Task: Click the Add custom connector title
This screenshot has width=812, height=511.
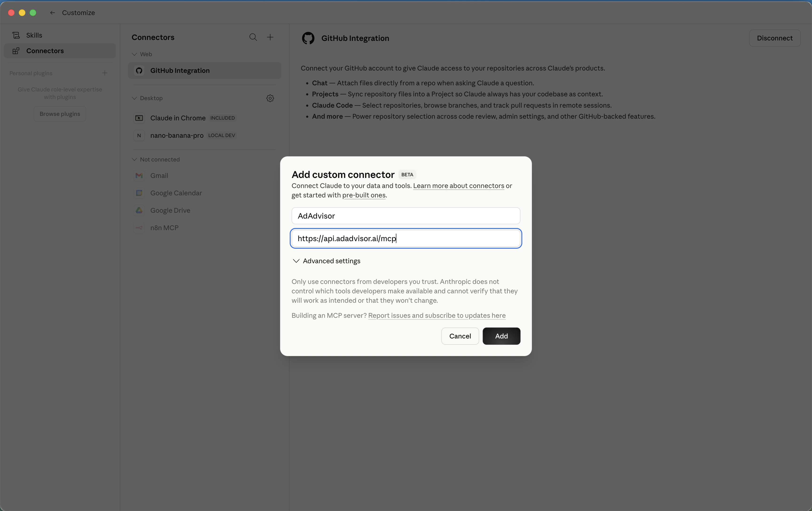Action: pyautogui.click(x=343, y=174)
